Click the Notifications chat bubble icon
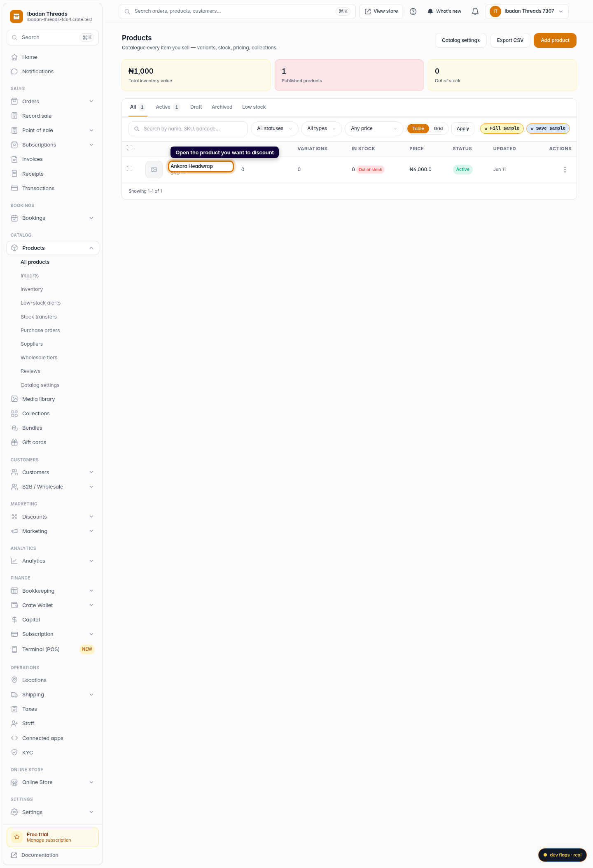The height and width of the screenshot is (868, 593). click(14, 72)
